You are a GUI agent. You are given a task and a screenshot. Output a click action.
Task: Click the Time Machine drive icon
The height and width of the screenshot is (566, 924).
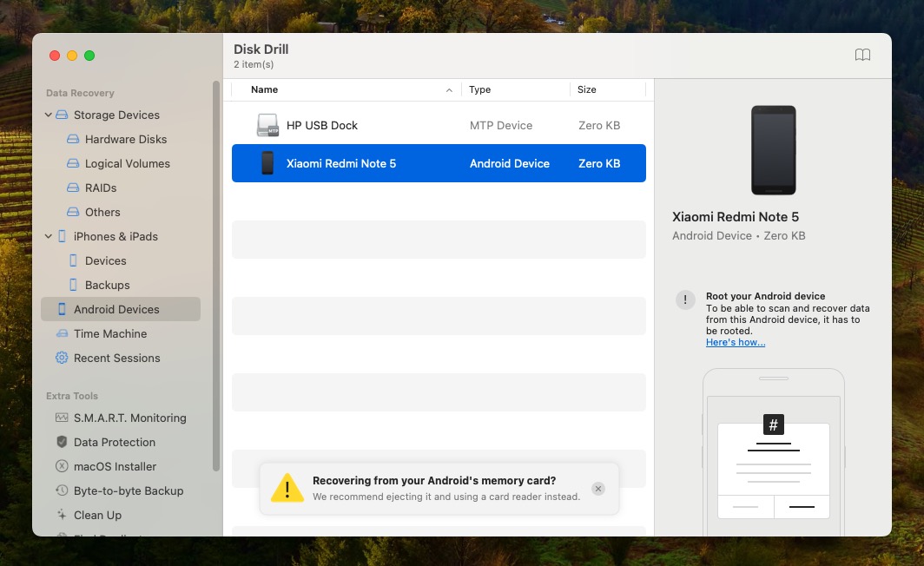[x=62, y=333]
